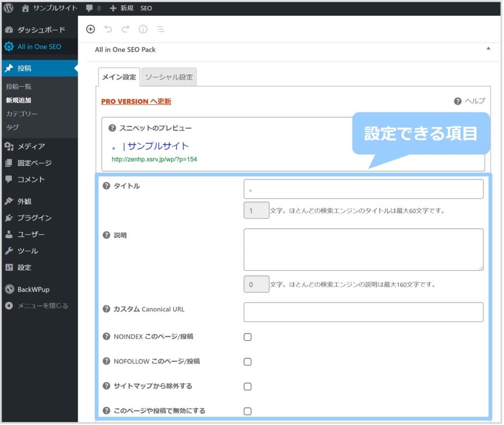Open the 固定ページ menu

click(x=39, y=163)
